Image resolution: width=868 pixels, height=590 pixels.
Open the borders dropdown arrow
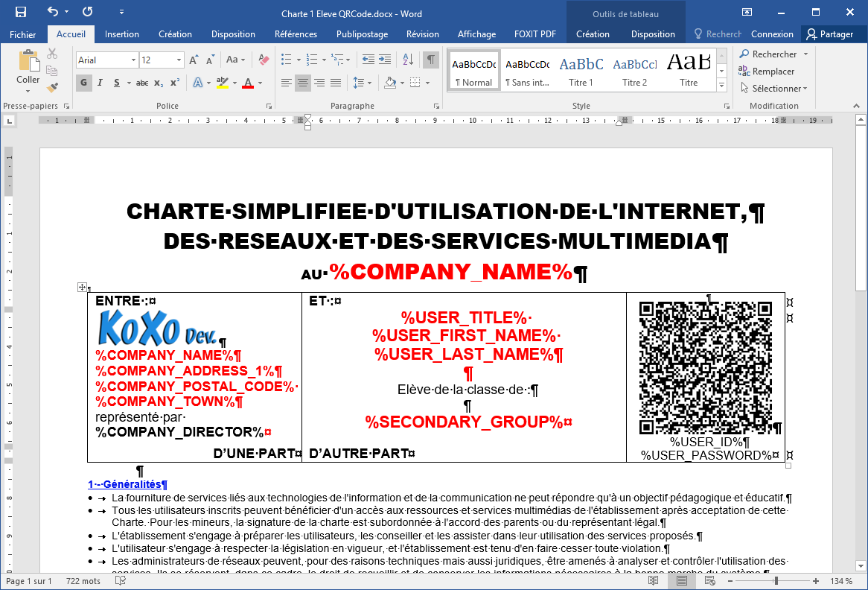[427, 83]
